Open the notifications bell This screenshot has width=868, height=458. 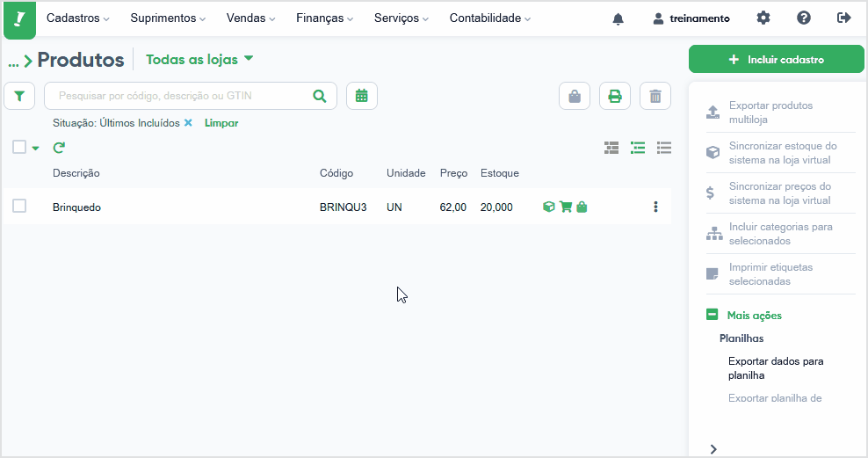tap(618, 18)
